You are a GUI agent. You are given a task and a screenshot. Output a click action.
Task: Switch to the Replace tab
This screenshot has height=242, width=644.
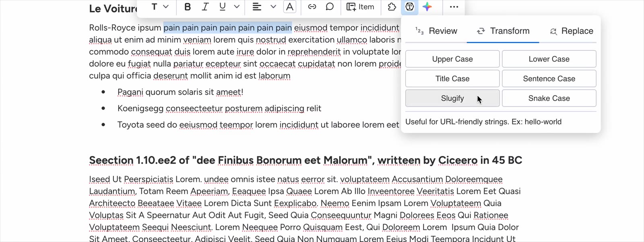pyautogui.click(x=572, y=31)
